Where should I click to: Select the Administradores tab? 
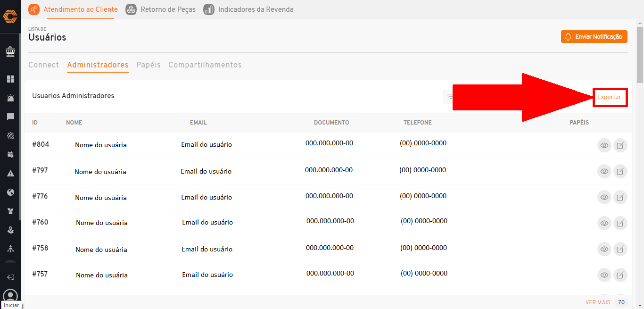pos(98,65)
